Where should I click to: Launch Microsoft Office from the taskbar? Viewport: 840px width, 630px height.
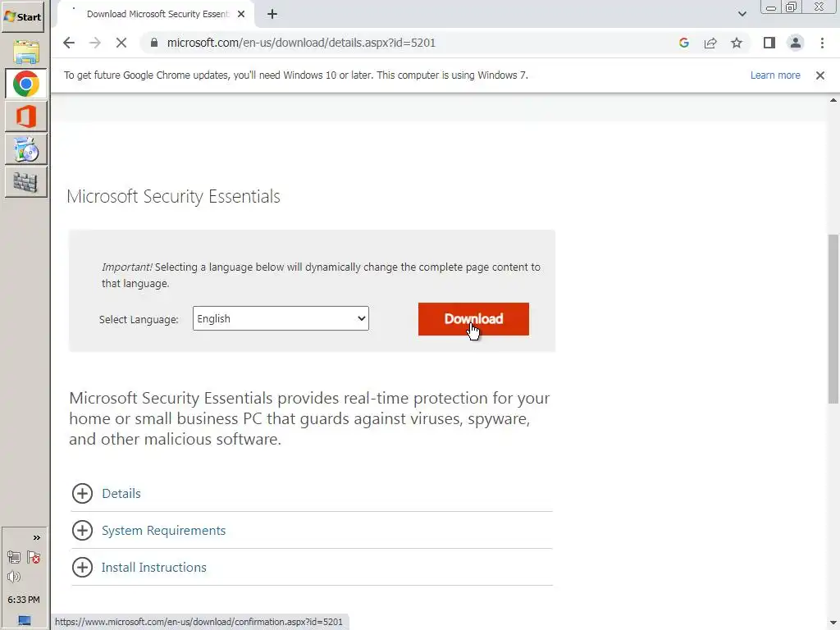pyautogui.click(x=26, y=116)
